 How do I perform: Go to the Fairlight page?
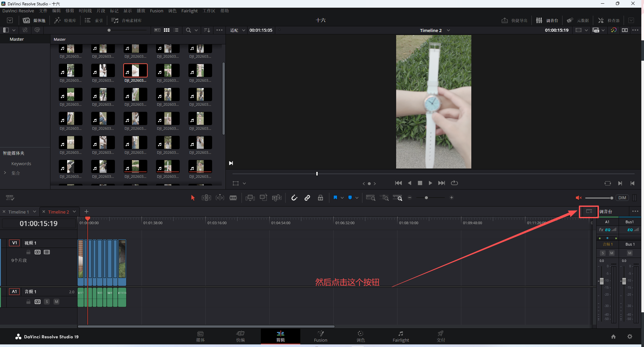(x=400, y=336)
